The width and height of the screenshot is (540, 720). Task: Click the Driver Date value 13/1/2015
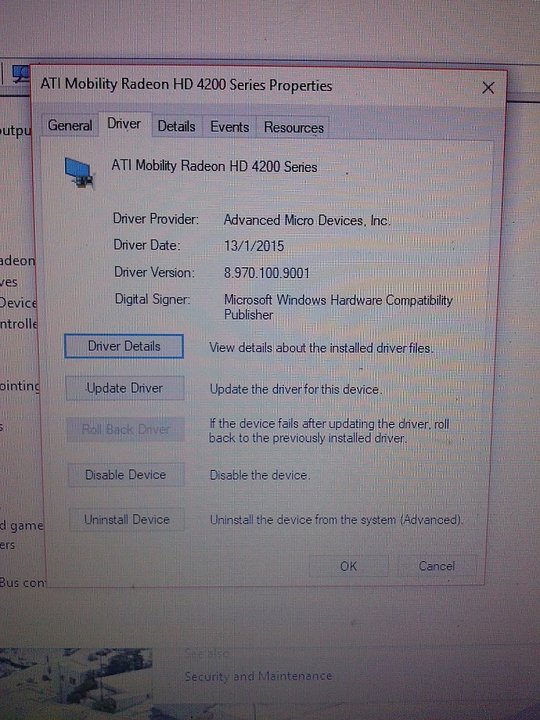point(253,246)
